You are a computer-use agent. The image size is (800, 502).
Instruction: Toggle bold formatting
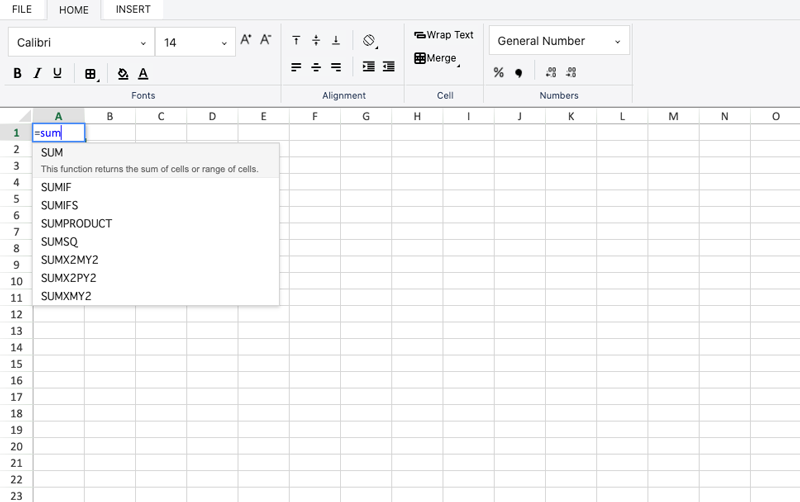(x=17, y=73)
